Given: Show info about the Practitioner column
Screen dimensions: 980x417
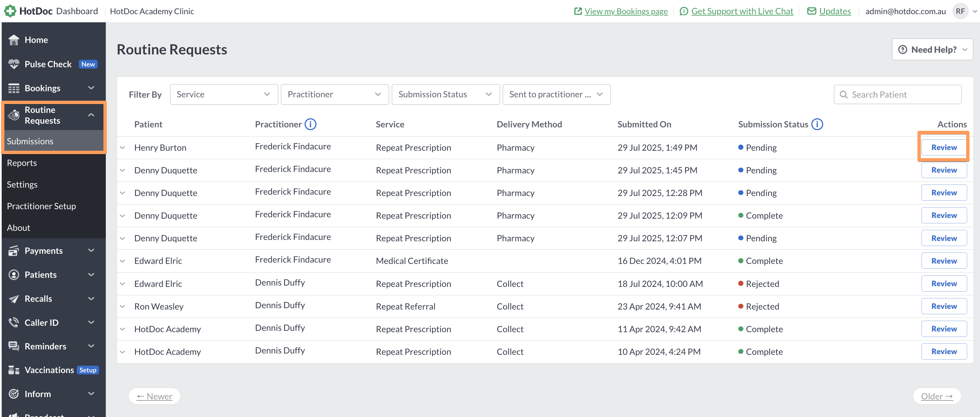Looking at the screenshot, I should 310,124.
